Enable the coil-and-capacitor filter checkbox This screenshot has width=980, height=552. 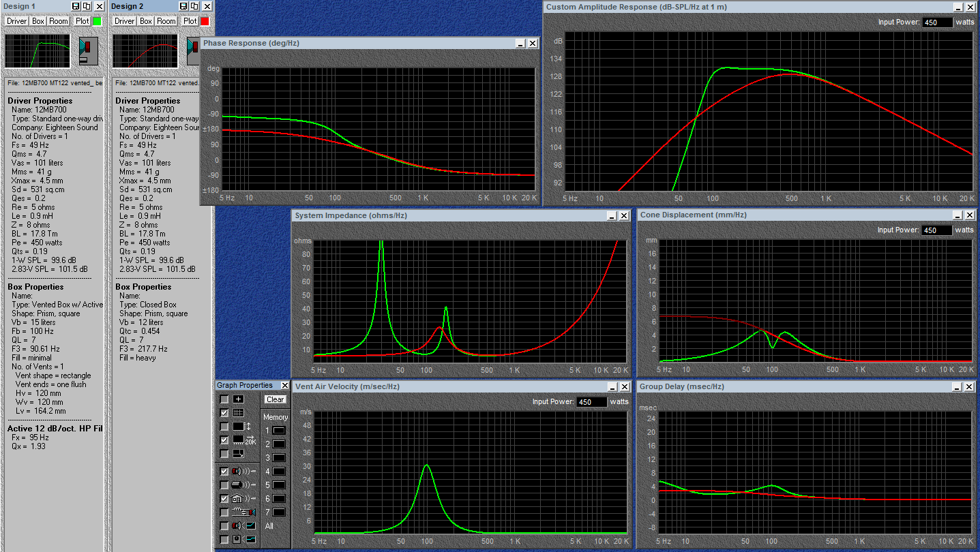(224, 512)
